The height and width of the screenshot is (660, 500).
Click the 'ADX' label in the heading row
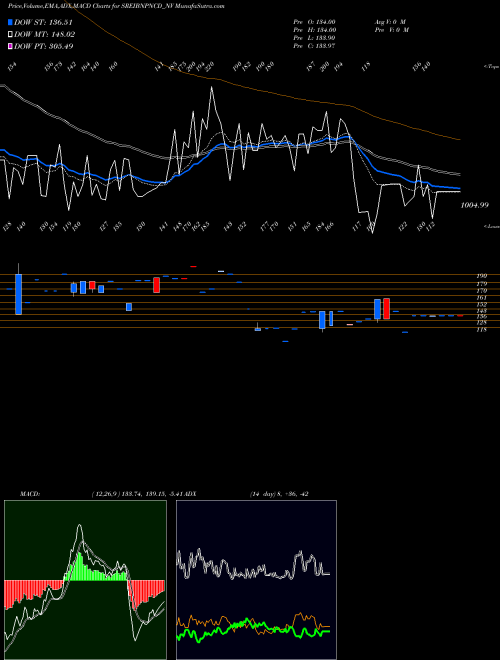click(x=191, y=494)
